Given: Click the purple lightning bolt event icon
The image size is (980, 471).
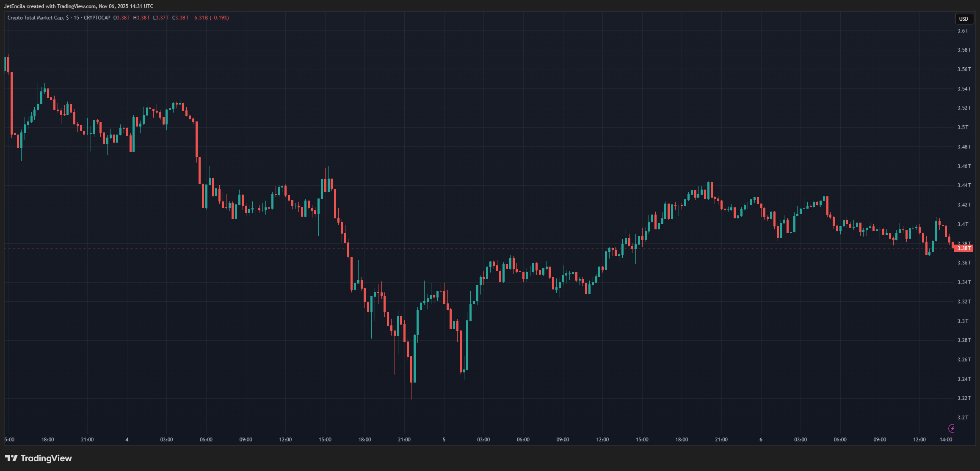Looking at the screenshot, I should click(952, 428).
